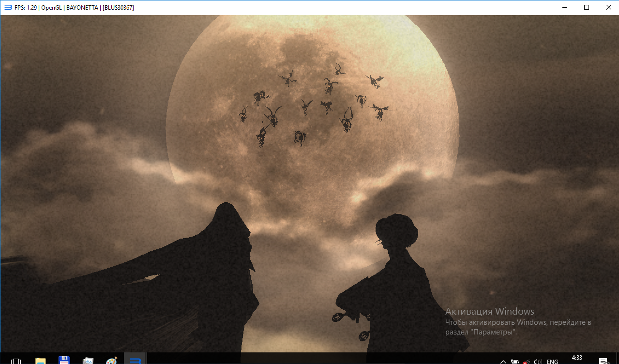
Task: Click the RPCS3 logo in title bar
Action: click(x=8, y=7)
